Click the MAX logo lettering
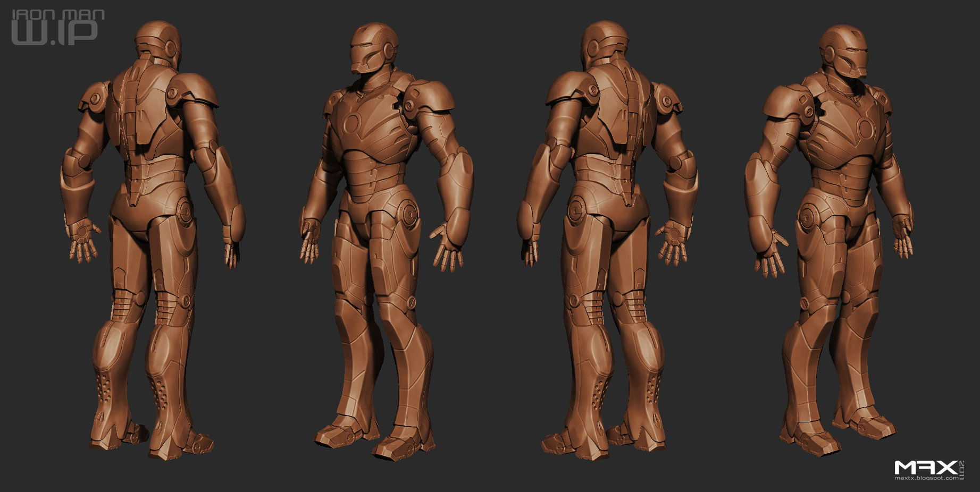 [926, 467]
